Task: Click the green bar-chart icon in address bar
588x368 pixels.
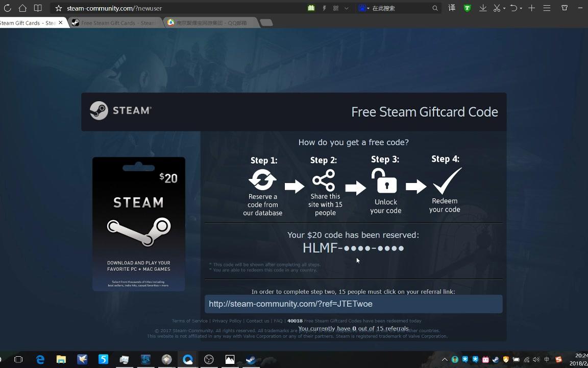Action: coord(311,8)
